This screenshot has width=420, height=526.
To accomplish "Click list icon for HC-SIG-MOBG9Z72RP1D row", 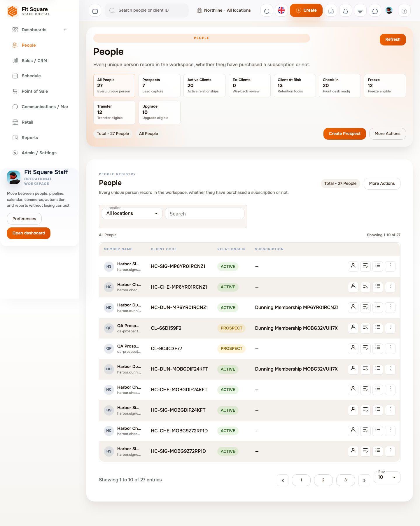I will tap(378, 451).
